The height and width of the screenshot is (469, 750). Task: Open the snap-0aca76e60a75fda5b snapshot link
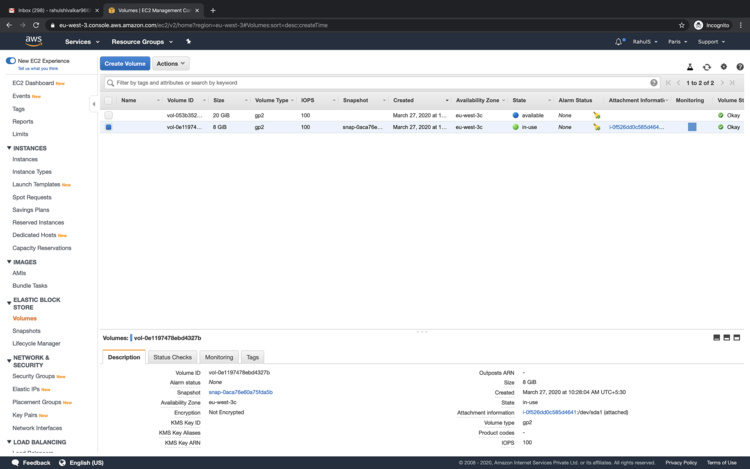coord(240,392)
